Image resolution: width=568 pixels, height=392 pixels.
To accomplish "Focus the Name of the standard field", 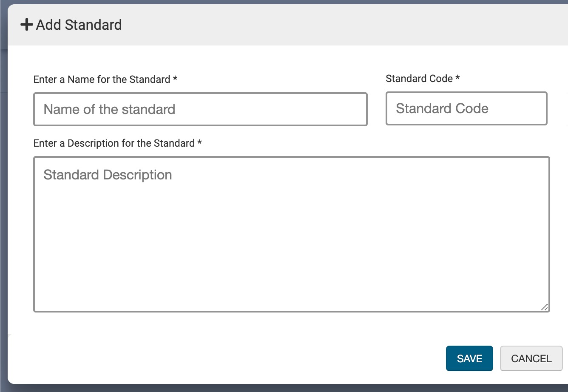I will tap(200, 109).
